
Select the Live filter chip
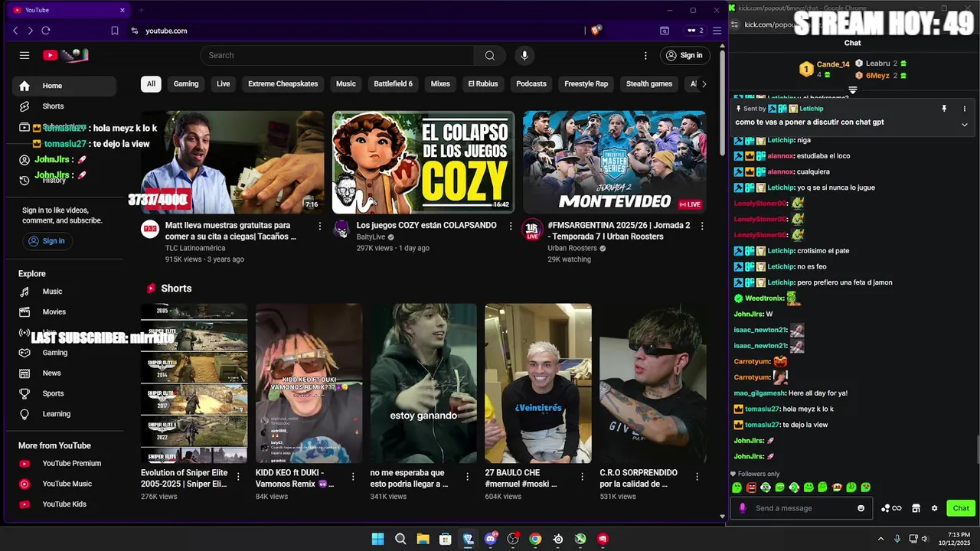point(223,84)
